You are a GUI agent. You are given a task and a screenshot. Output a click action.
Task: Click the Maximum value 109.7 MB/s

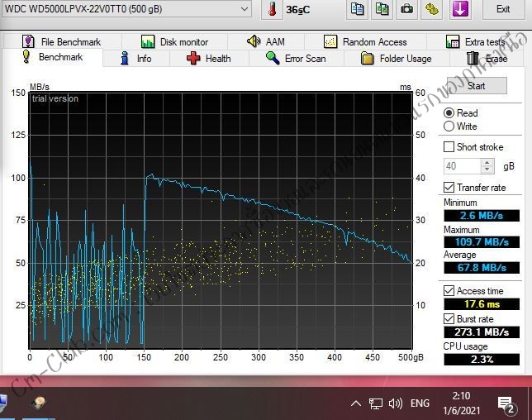(482, 242)
